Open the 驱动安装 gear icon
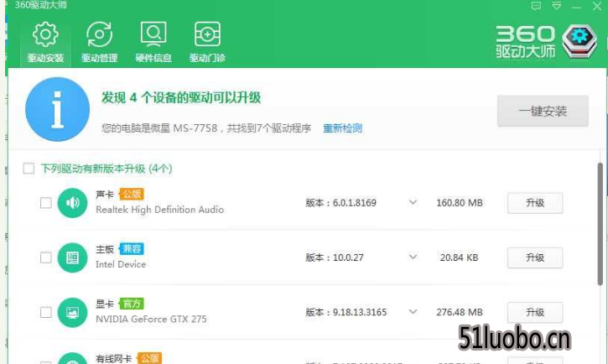Screen dimensions: 608x364 (x=45, y=35)
